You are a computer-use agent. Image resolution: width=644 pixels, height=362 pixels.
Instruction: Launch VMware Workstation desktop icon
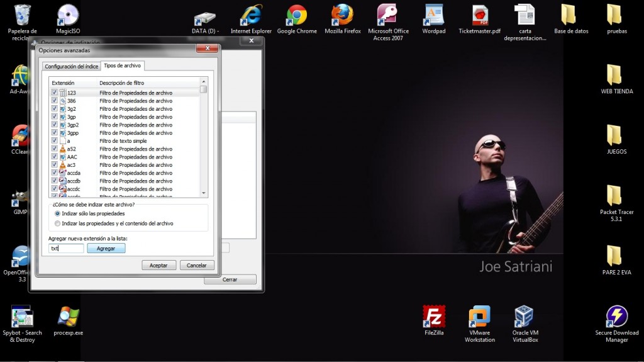tap(479, 317)
